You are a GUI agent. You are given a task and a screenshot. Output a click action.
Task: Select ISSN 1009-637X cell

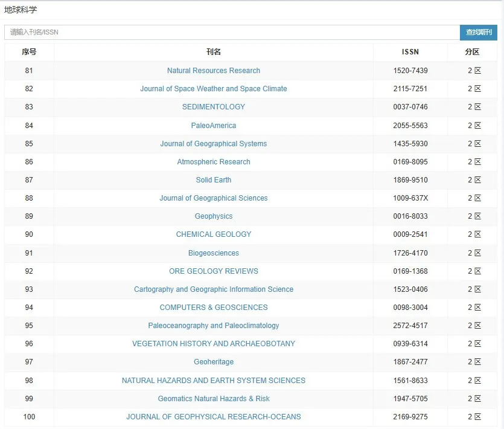(410, 198)
